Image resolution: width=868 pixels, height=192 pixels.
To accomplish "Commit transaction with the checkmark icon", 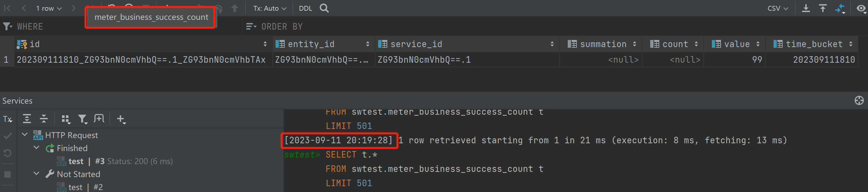I will [7, 136].
